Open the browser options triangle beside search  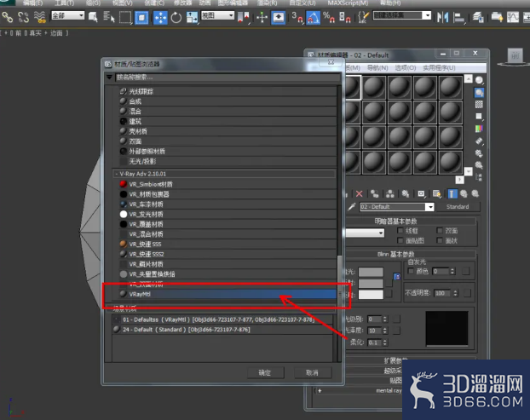(x=109, y=77)
